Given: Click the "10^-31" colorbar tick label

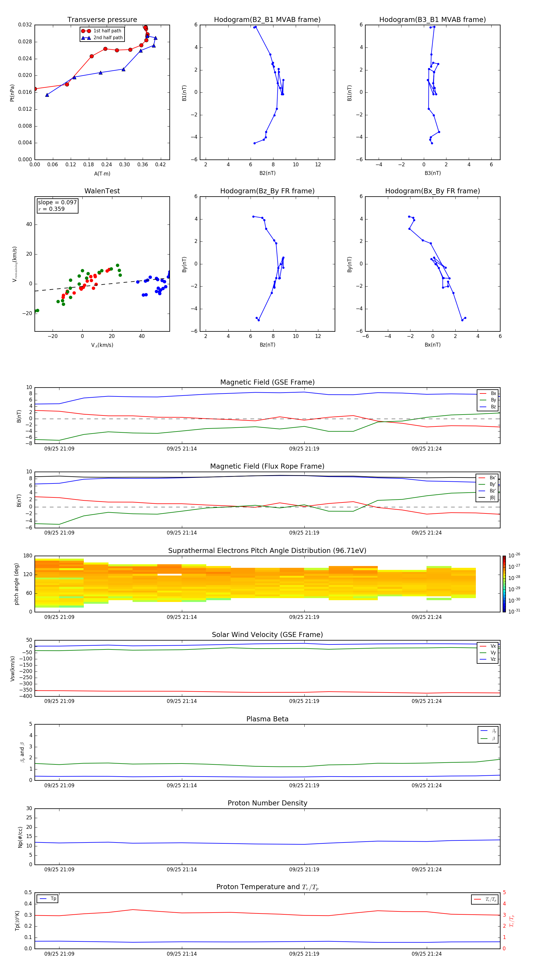Looking at the screenshot, I should point(514,611).
